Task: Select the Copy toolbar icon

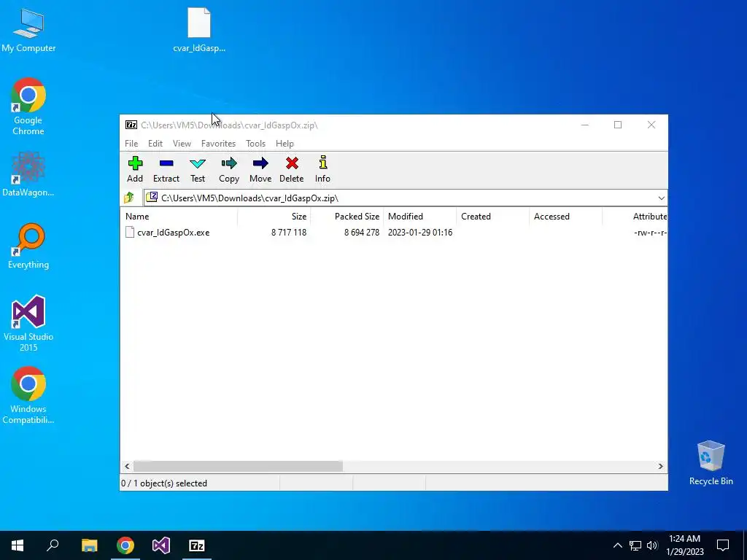Action: point(229,169)
